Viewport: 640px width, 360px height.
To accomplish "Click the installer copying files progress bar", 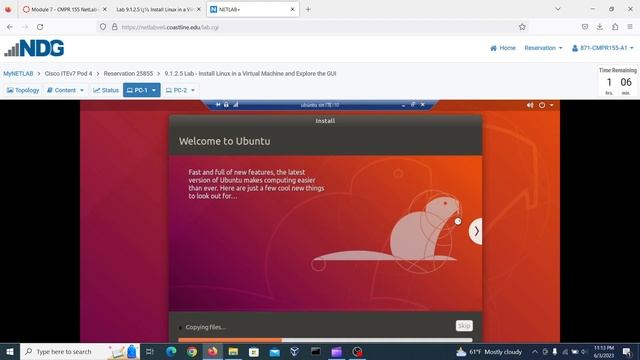I will (x=325, y=340).
